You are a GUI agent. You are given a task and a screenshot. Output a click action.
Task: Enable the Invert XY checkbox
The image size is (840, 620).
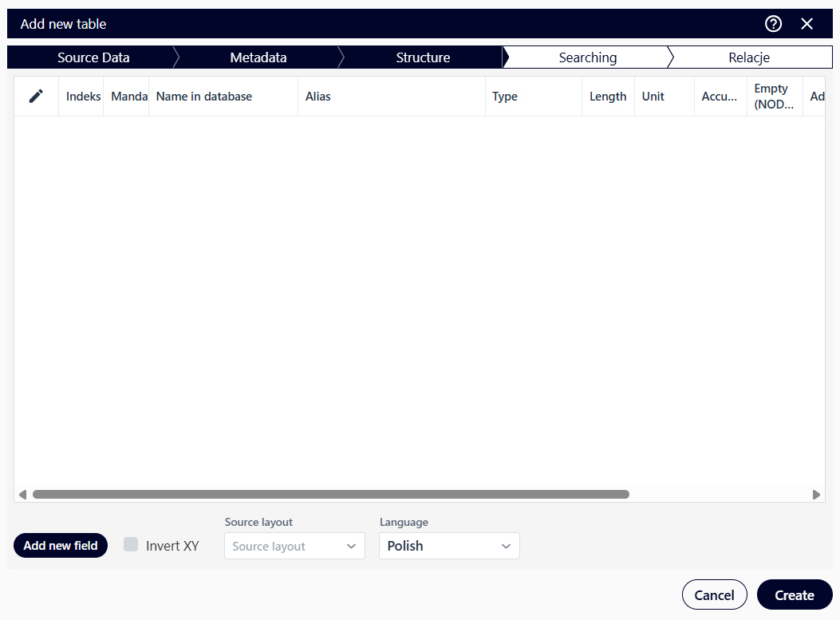130,545
